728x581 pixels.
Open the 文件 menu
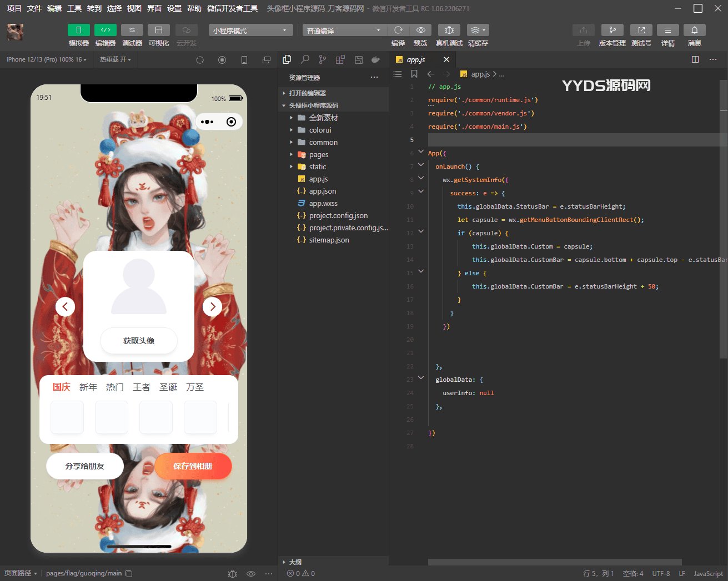point(34,8)
